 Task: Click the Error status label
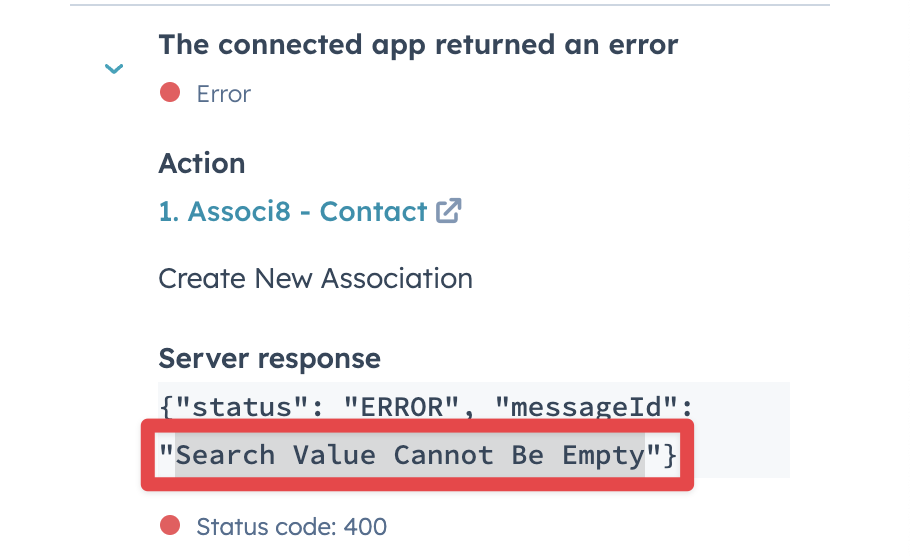(x=223, y=94)
